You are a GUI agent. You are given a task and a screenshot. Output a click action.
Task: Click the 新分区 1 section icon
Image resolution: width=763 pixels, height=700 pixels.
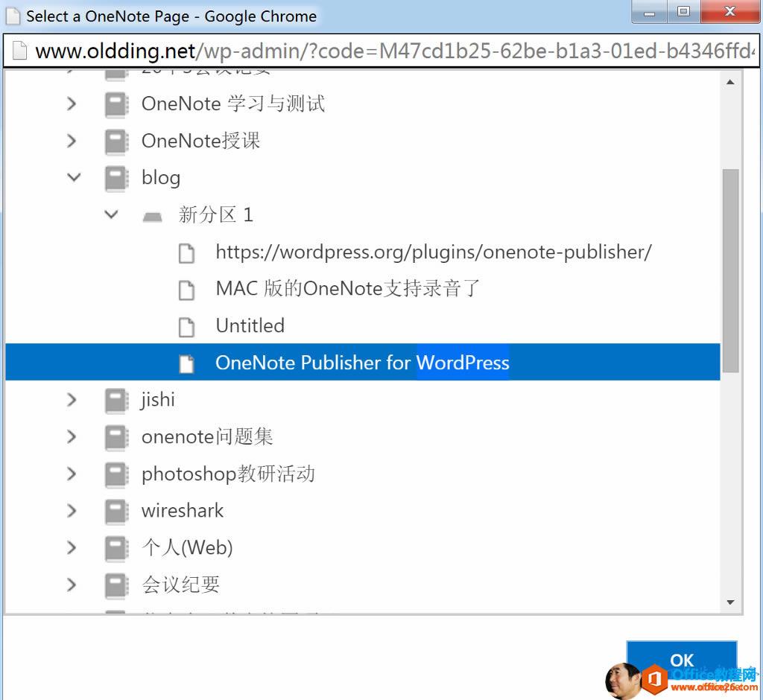click(152, 214)
